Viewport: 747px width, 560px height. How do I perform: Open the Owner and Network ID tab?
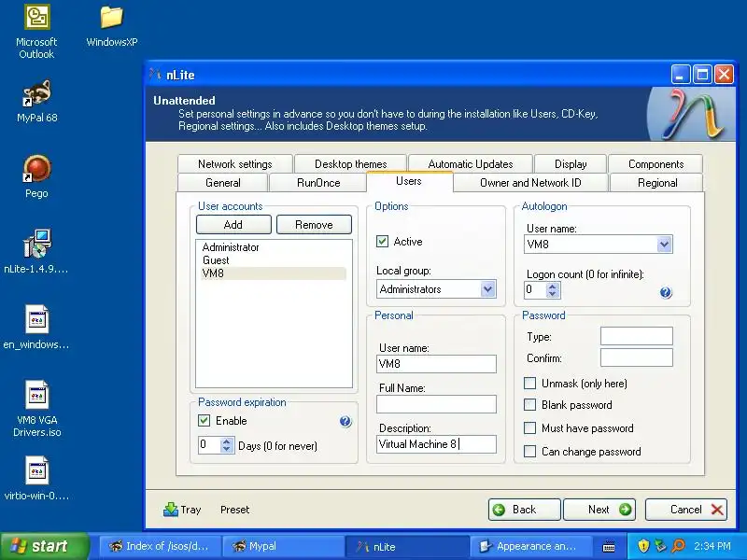(530, 183)
